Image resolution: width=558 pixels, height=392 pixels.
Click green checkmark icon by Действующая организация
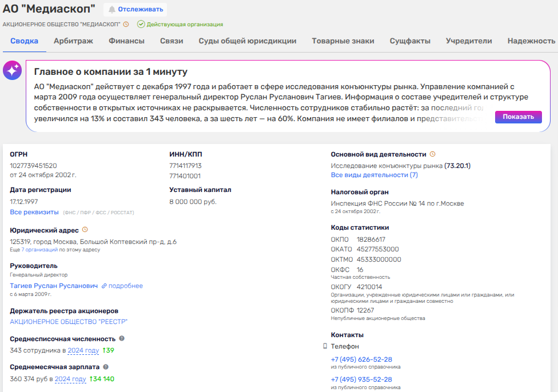tap(141, 25)
